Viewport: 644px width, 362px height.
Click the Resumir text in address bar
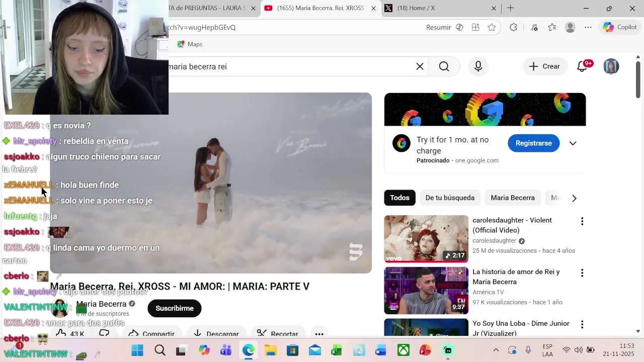[439, 27]
